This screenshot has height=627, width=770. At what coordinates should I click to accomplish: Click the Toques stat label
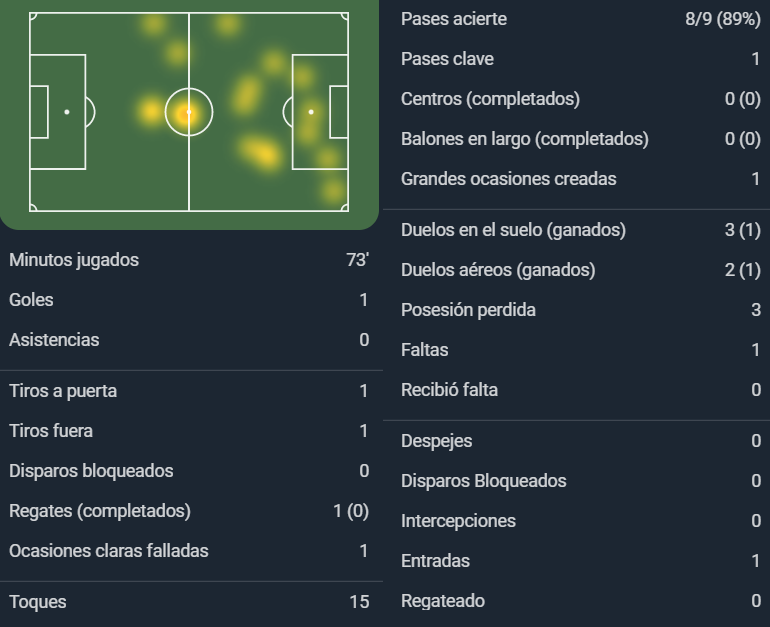(38, 602)
